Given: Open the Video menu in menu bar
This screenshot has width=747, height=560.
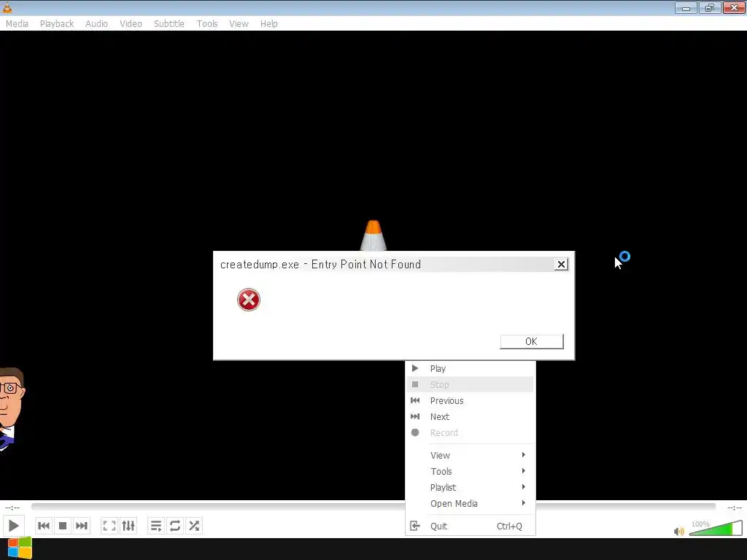Looking at the screenshot, I should coord(131,24).
